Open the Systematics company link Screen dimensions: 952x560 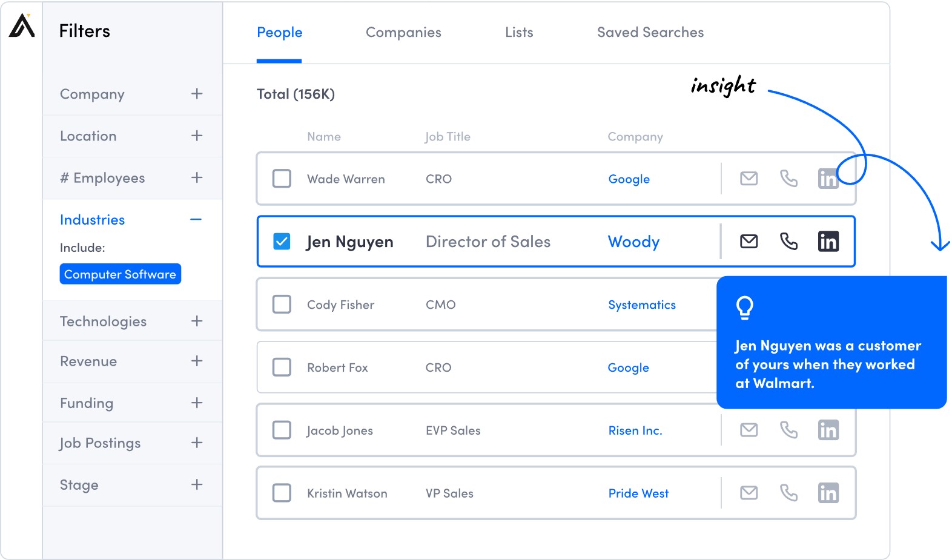pos(642,305)
